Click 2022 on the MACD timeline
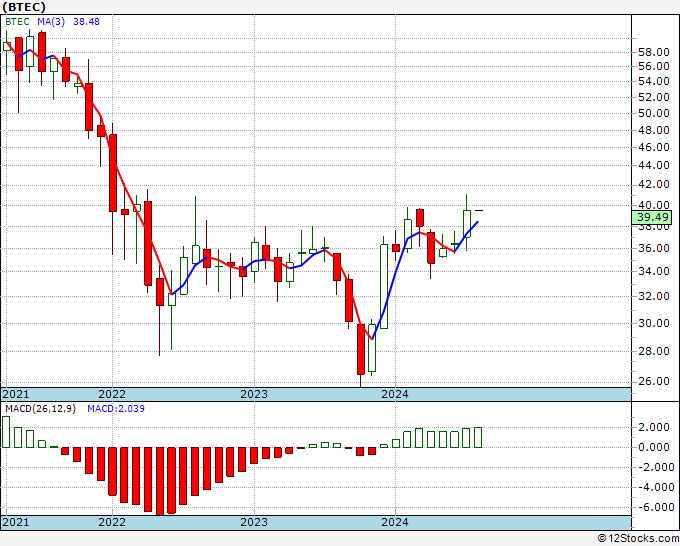The height and width of the screenshot is (546, 680). pyautogui.click(x=112, y=522)
